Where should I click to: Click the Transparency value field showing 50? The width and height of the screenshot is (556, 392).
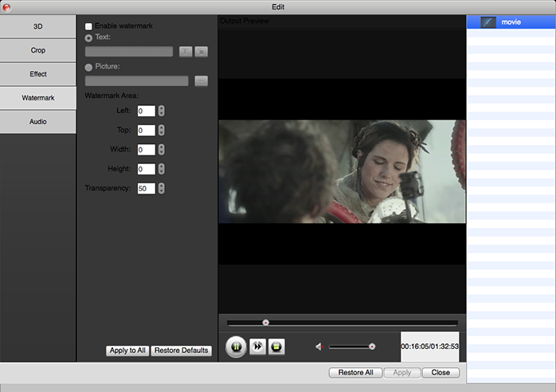(x=147, y=188)
